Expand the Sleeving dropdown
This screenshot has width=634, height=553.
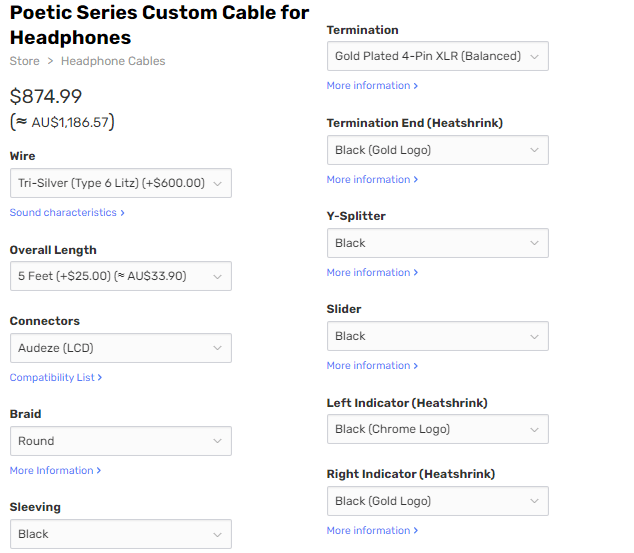(120, 534)
